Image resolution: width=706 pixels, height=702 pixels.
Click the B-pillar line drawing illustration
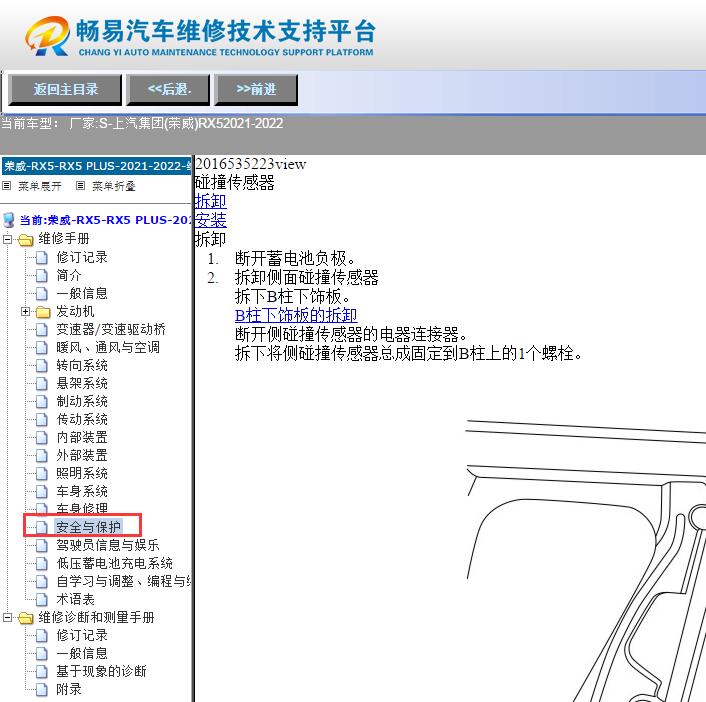(585, 560)
